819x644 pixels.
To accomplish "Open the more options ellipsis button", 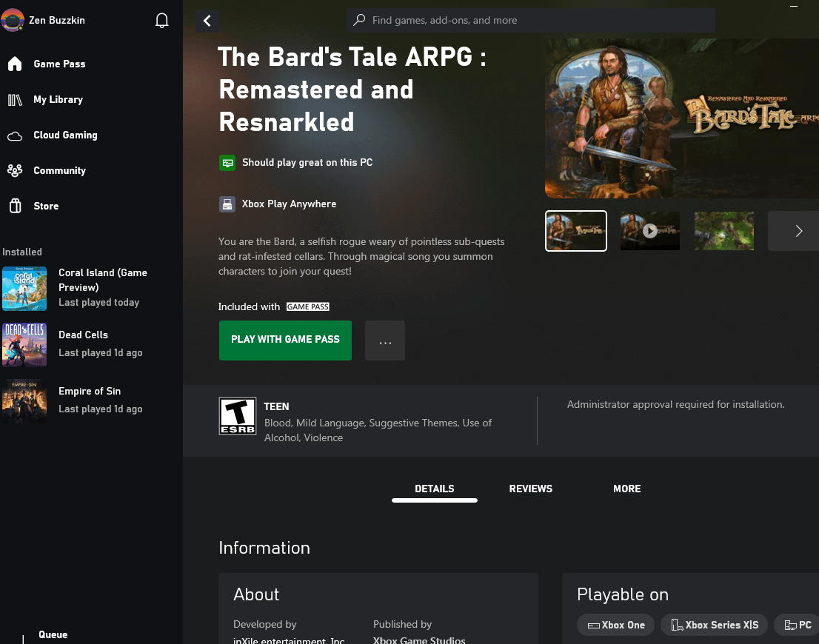I will [x=385, y=341].
